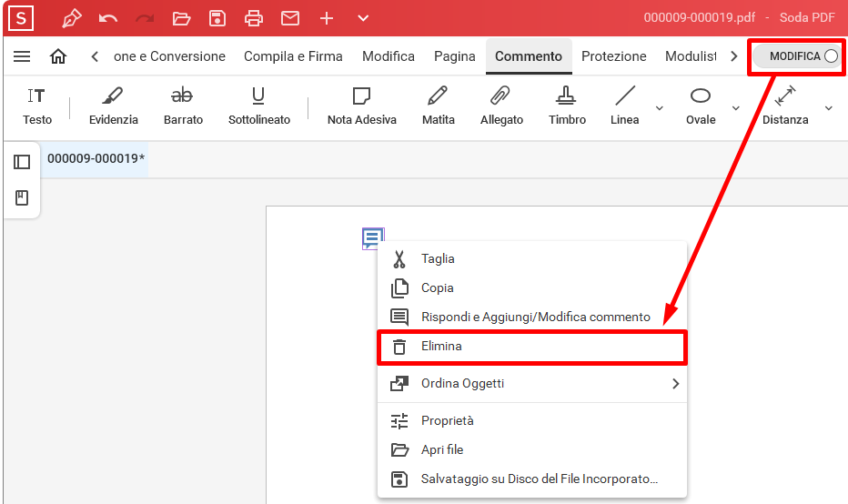The width and height of the screenshot is (848, 504).
Task: Switch to the Pagina tab
Action: coord(454,56)
